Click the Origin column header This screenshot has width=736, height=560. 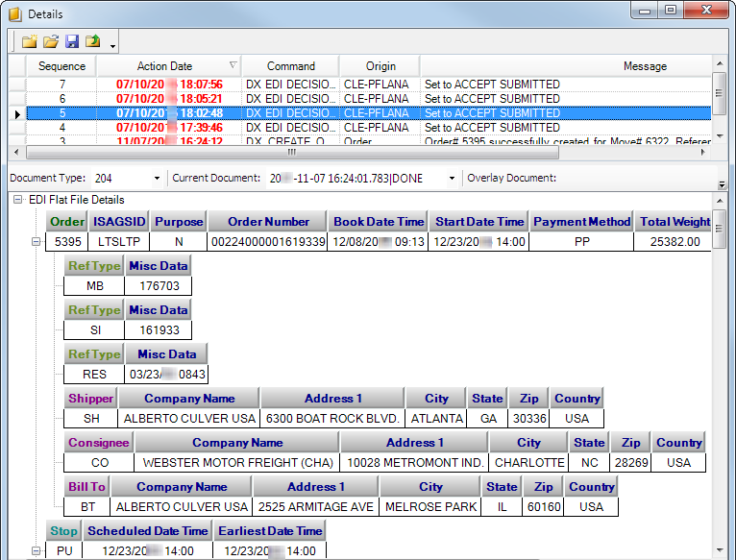(x=380, y=66)
